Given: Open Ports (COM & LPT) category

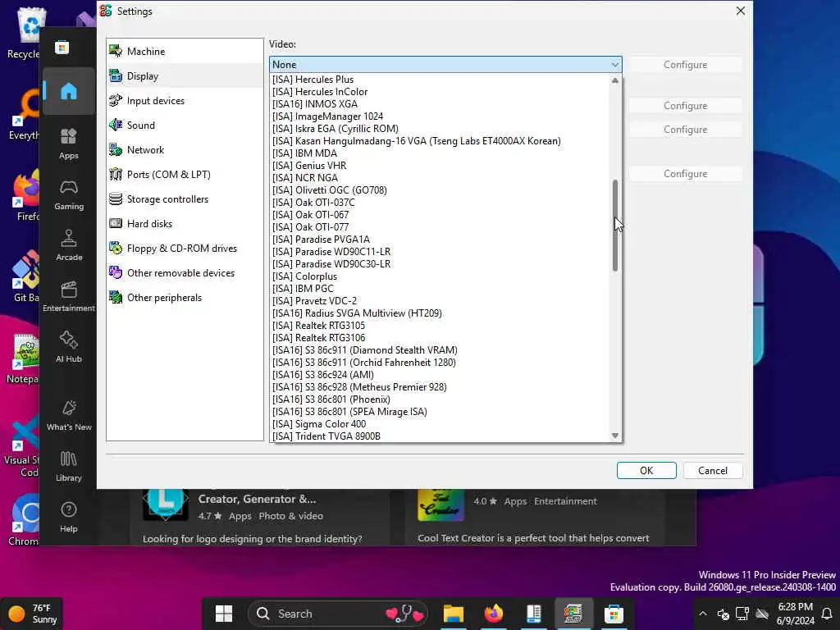Looking at the screenshot, I should 185,175.
